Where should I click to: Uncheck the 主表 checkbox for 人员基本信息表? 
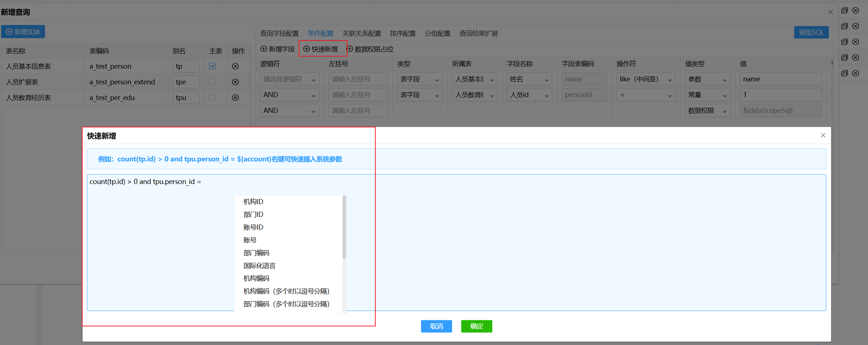(212, 66)
